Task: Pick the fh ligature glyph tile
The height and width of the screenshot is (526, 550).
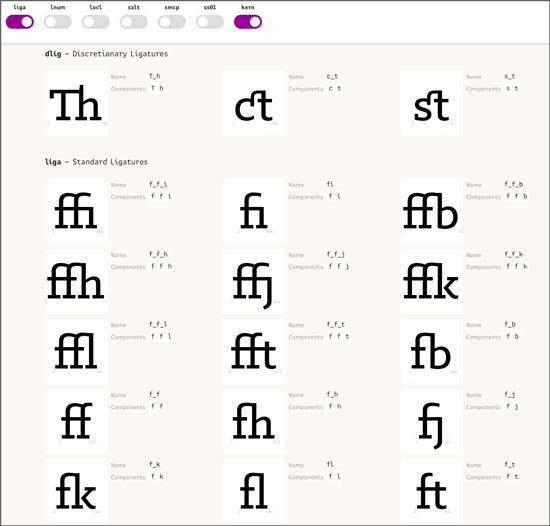Action: 254,422
